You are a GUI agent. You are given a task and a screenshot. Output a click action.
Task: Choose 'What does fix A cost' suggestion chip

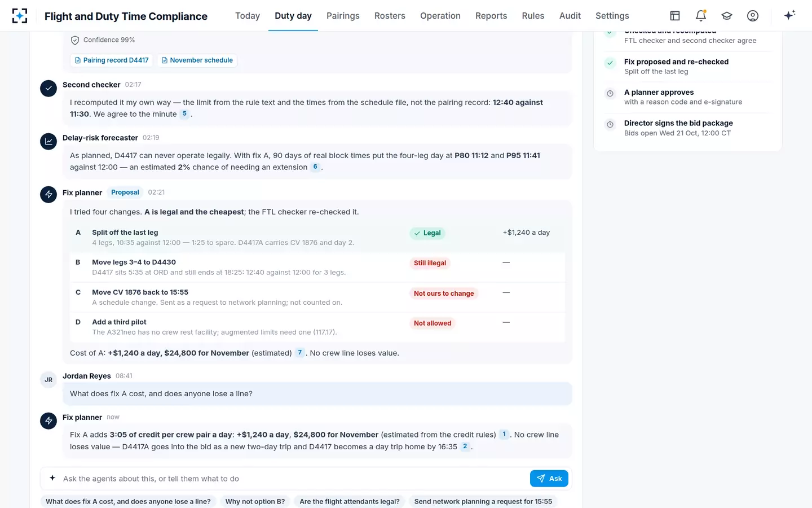pos(128,501)
